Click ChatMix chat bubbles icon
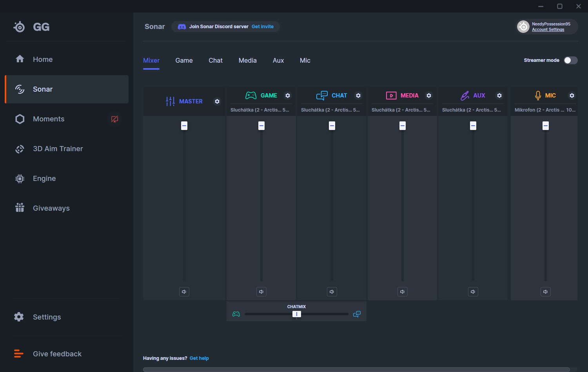588x372 pixels. pyautogui.click(x=357, y=314)
